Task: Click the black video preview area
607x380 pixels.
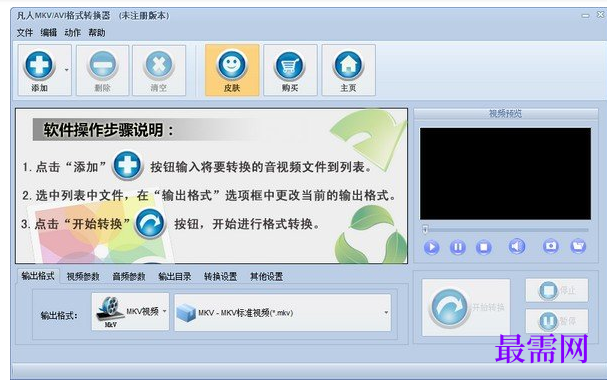Action: (x=505, y=174)
